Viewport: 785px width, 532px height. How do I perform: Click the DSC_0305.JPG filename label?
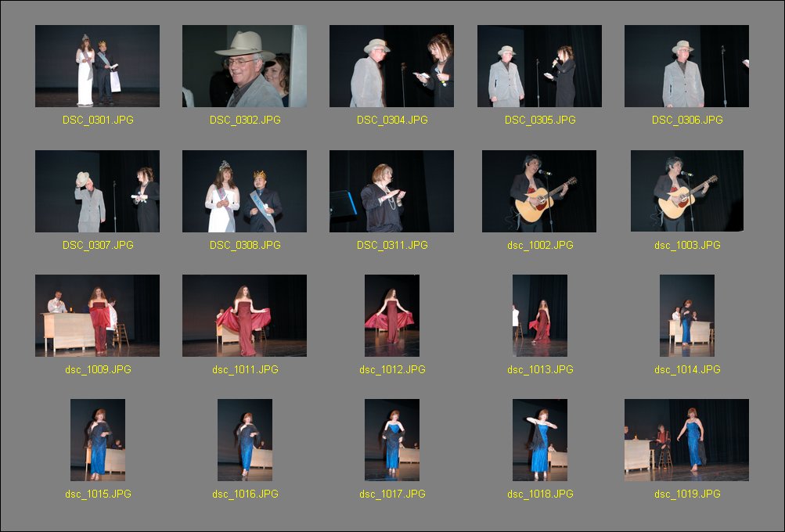coord(540,120)
